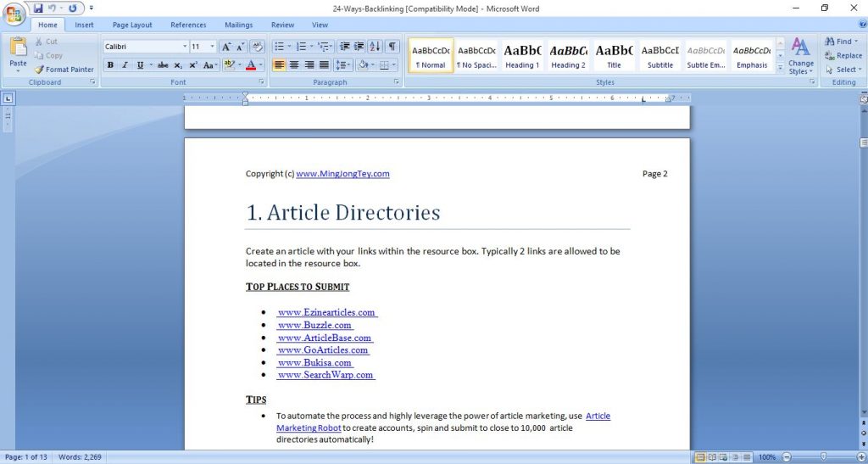Zoom out with the minus button
868x464 pixels.
pyautogui.click(x=786, y=457)
